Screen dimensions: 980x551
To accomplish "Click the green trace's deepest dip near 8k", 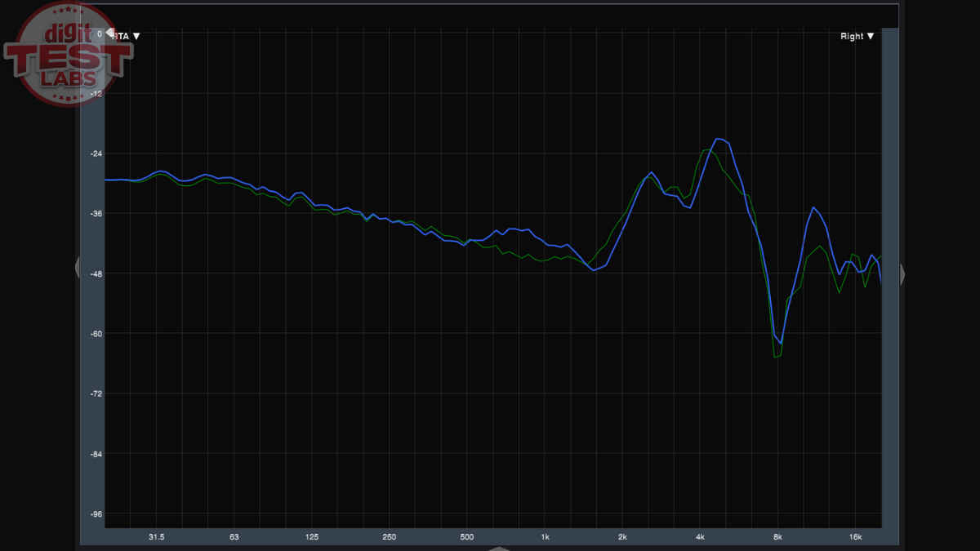I will coord(777,357).
